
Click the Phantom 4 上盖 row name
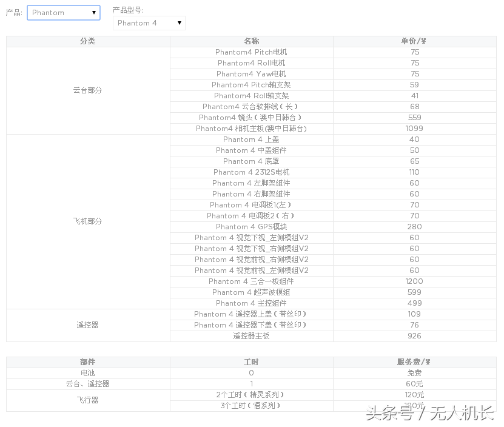click(251, 140)
